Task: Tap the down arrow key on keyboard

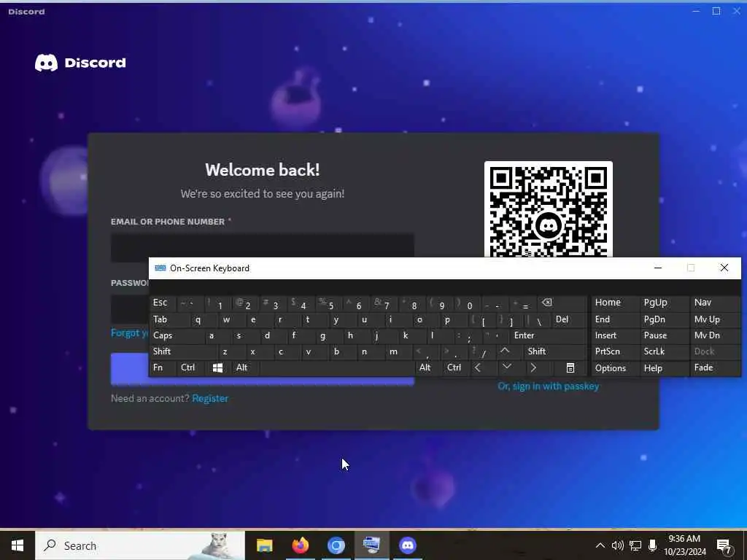Action: click(507, 367)
